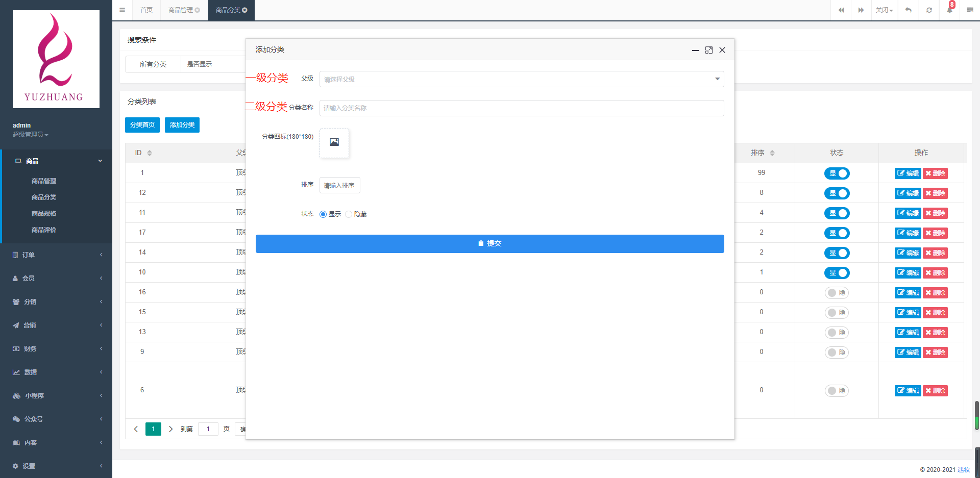Minimize the 添加分类 dialog
The width and height of the screenshot is (980, 478).
695,50
